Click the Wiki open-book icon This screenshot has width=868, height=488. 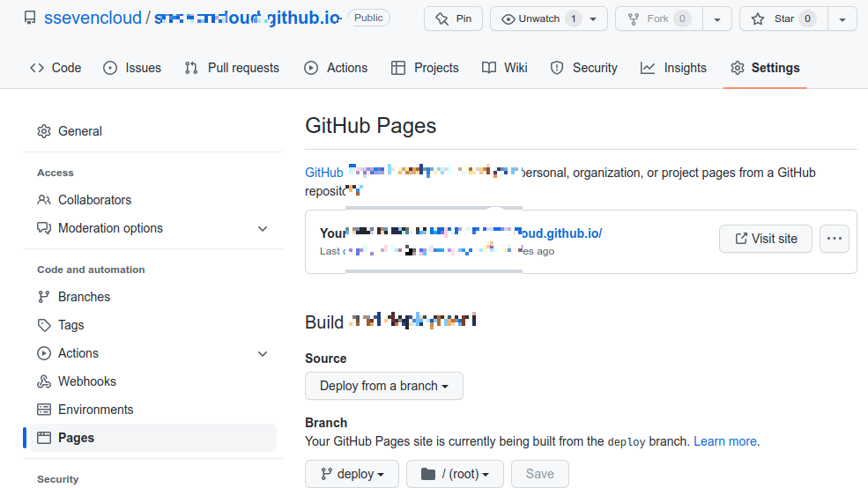489,68
